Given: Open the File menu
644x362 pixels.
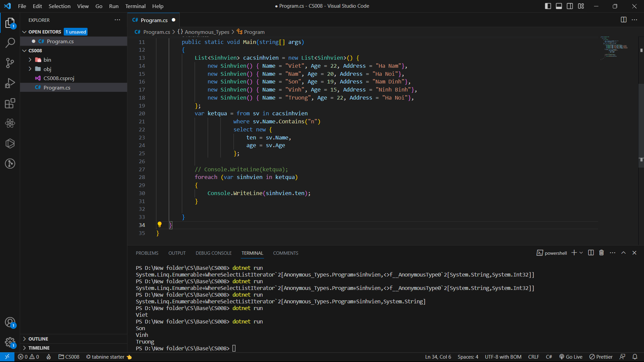Looking at the screenshot, I should point(22,6).
